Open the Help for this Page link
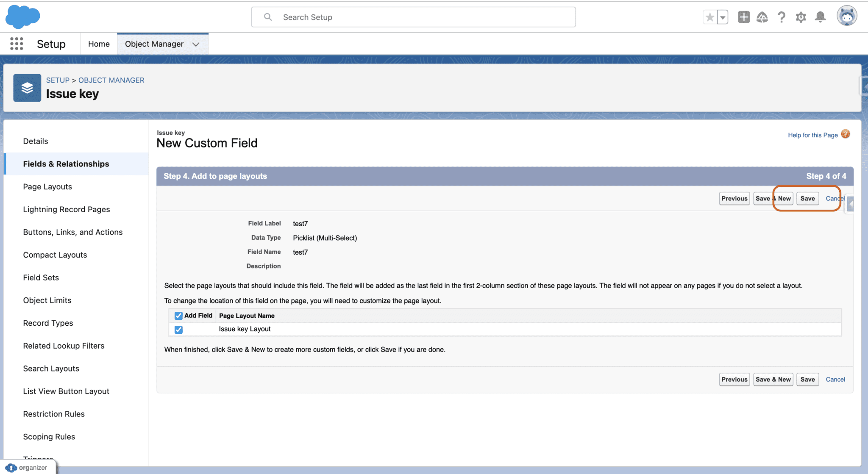 [812, 135]
